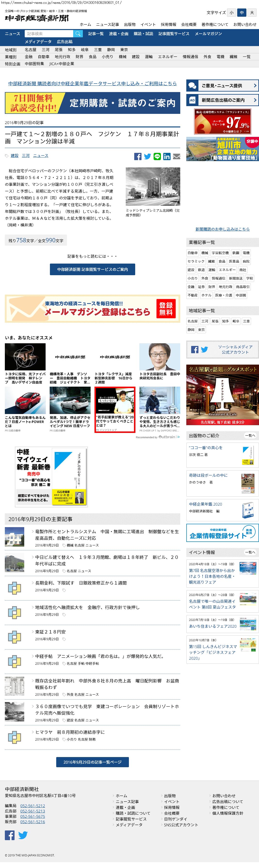
Task: Open 広告出稿 in blue navigation bar
Action: click(x=65, y=41)
